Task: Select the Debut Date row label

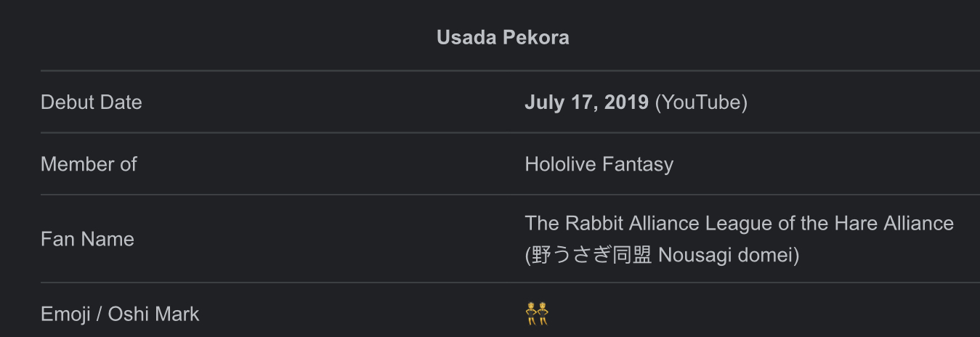Action: pyautogui.click(x=92, y=102)
